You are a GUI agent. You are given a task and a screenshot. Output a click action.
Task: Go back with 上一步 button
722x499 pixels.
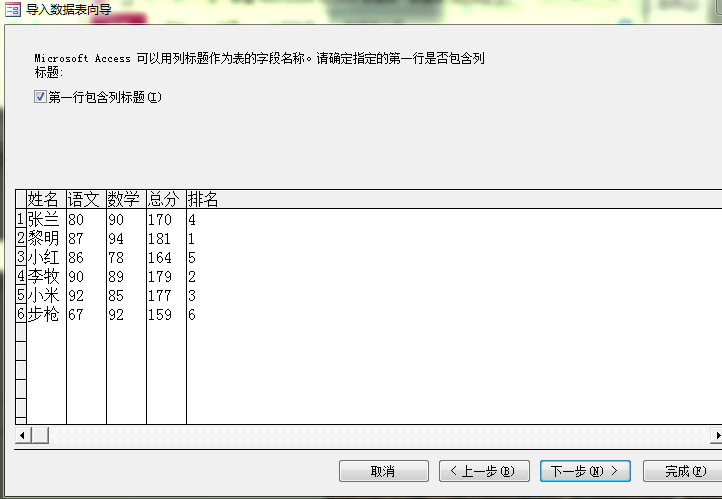click(x=484, y=471)
